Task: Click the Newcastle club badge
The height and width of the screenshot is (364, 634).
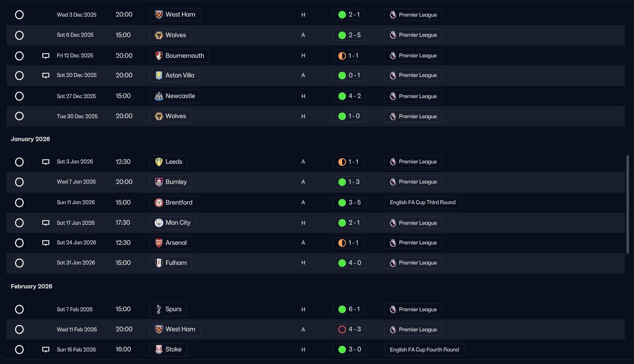Action: (x=159, y=96)
